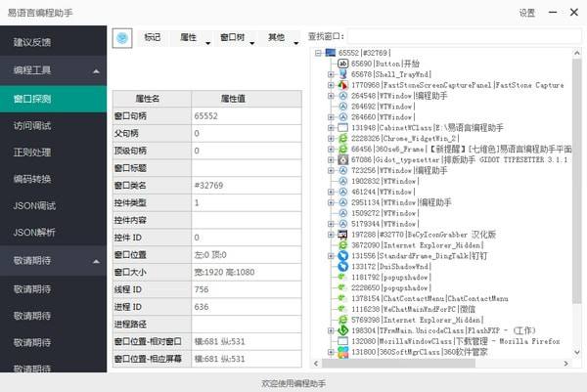The width and height of the screenshot is (587, 392).
Task: Expand the Chrome_WidgetWin_2 tree node
Action: (331, 139)
